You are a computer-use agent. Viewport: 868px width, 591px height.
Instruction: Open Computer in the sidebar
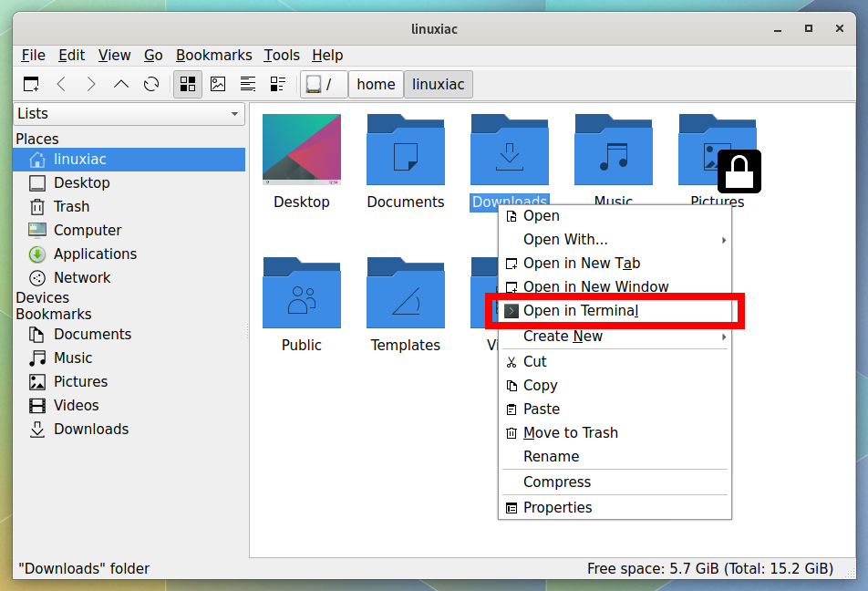point(129,231)
